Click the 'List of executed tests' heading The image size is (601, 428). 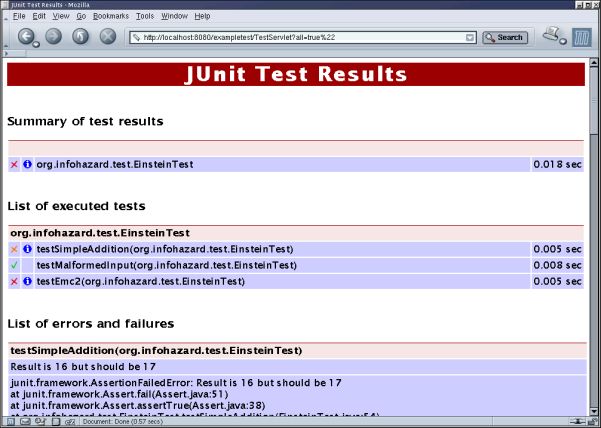[76, 206]
